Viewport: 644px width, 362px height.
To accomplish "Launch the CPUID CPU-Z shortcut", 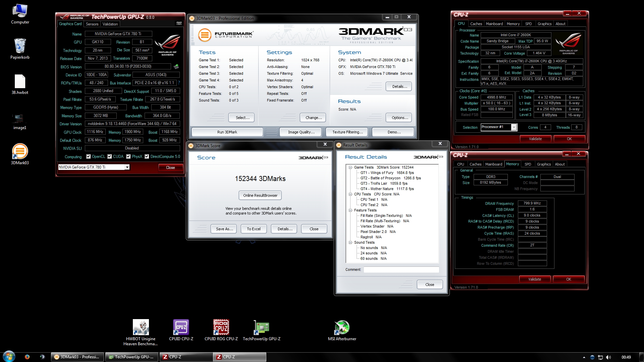I will [x=181, y=330].
